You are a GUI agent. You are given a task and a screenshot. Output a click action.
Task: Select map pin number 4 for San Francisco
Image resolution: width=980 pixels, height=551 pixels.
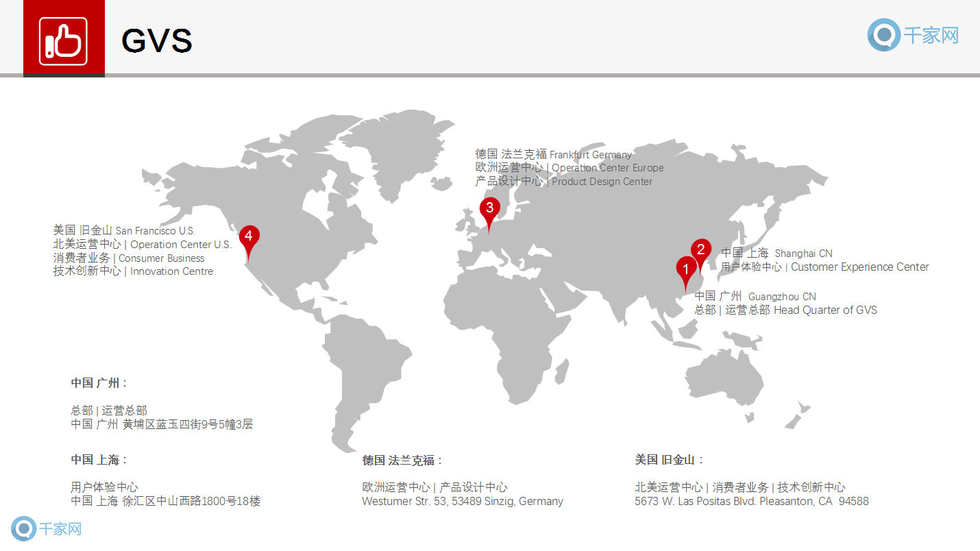[x=249, y=236]
